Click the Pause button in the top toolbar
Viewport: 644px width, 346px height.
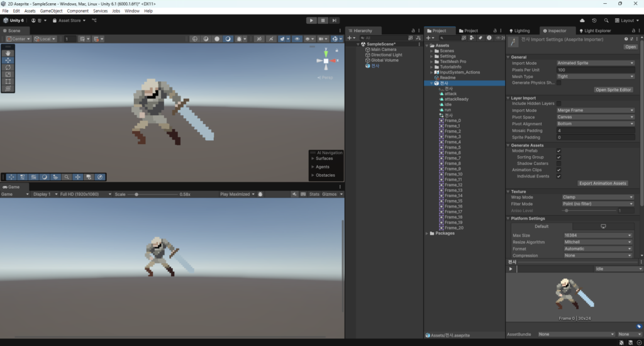pos(323,21)
